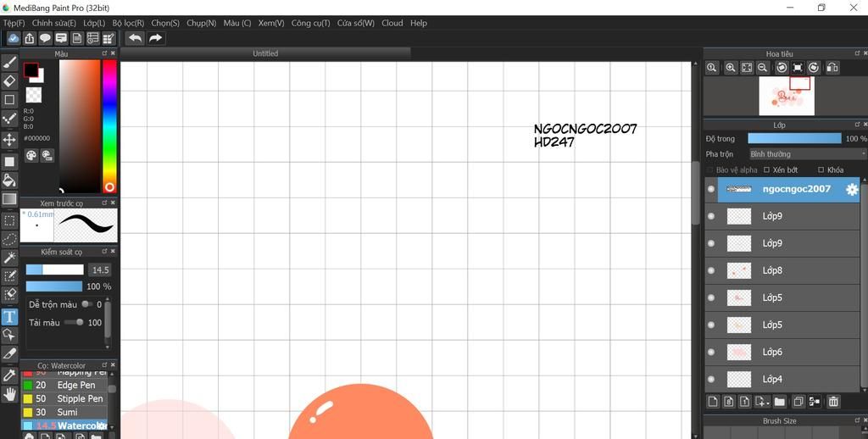Open the Bộ lọc(R) menu
Viewport: 868px width, 439px height.
tap(128, 23)
